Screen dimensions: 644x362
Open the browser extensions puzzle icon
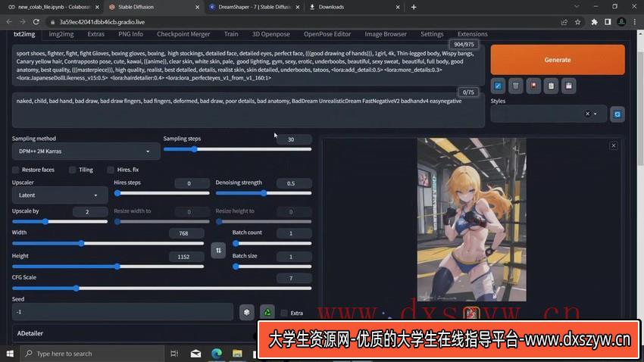[594, 22]
